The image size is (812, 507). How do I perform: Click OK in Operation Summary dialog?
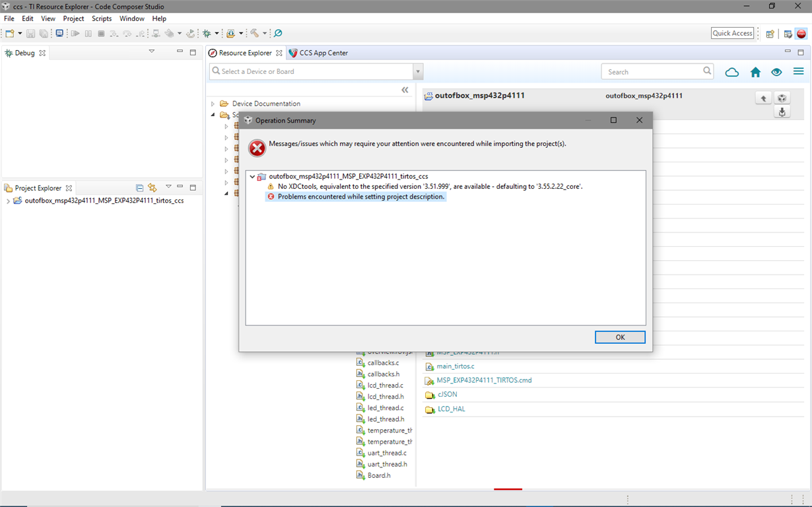[x=620, y=337]
